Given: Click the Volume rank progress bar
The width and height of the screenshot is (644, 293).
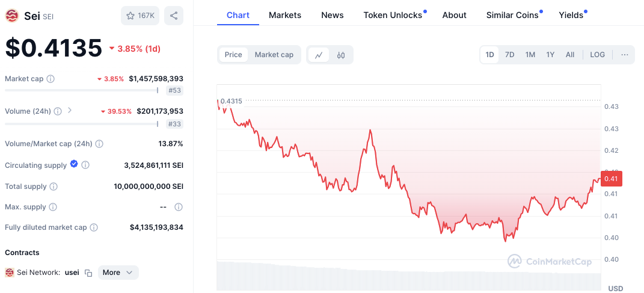Looking at the screenshot, I should [x=82, y=124].
